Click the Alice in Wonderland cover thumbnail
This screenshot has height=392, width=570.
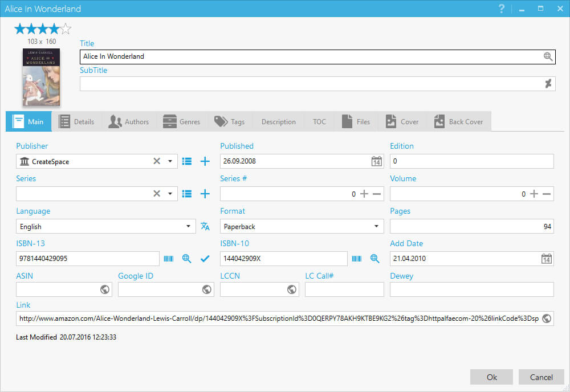[42, 77]
